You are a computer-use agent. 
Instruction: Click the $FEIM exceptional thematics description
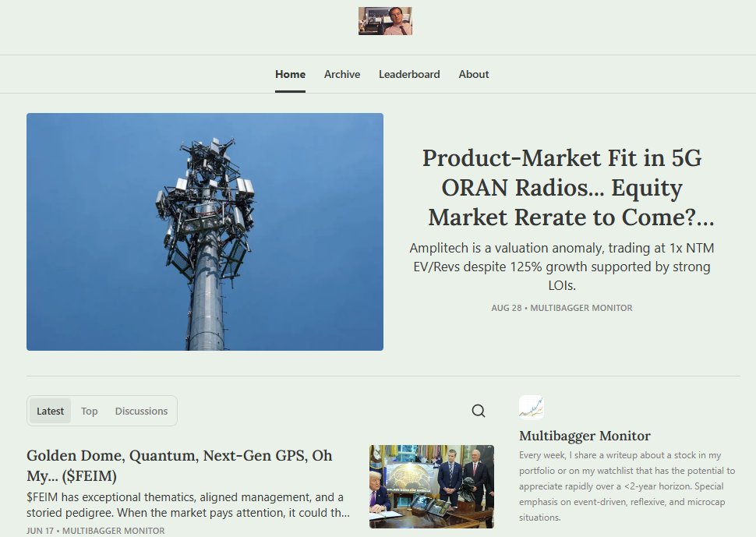(188, 505)
